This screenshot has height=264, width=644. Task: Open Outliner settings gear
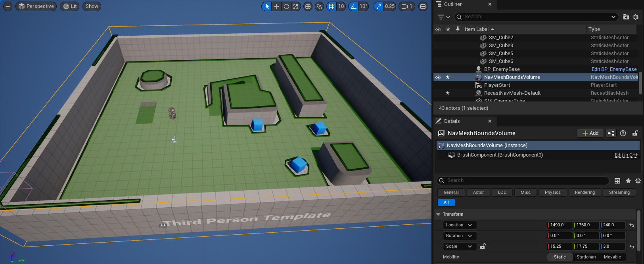coord(636,17)
